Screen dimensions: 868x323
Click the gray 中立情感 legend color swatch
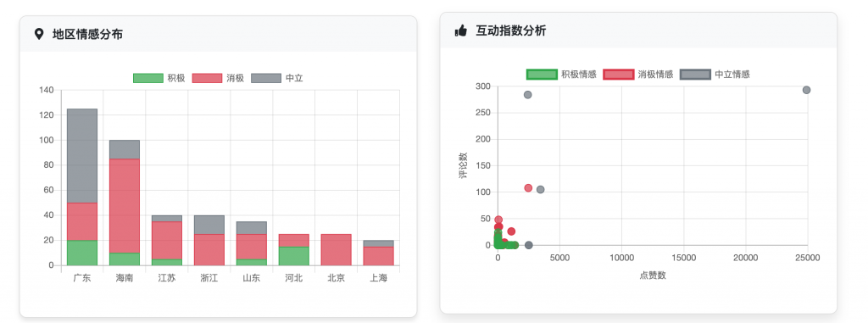[695, 75]
